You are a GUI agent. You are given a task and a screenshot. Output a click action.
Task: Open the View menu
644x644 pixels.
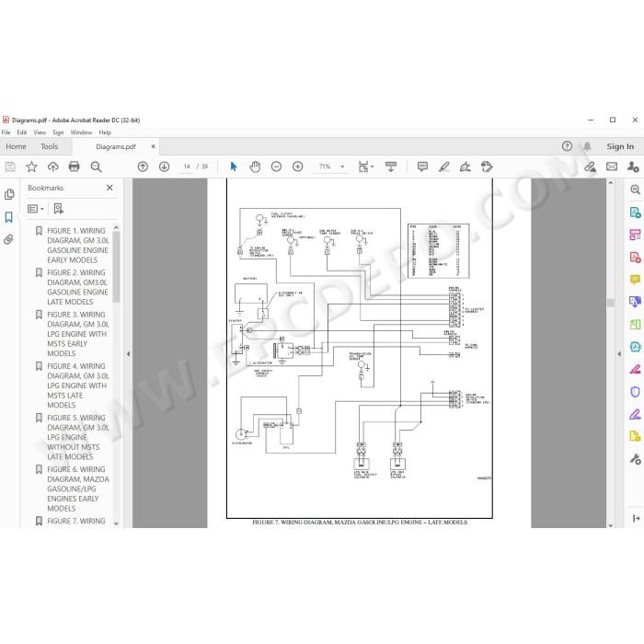pos(40,132)
